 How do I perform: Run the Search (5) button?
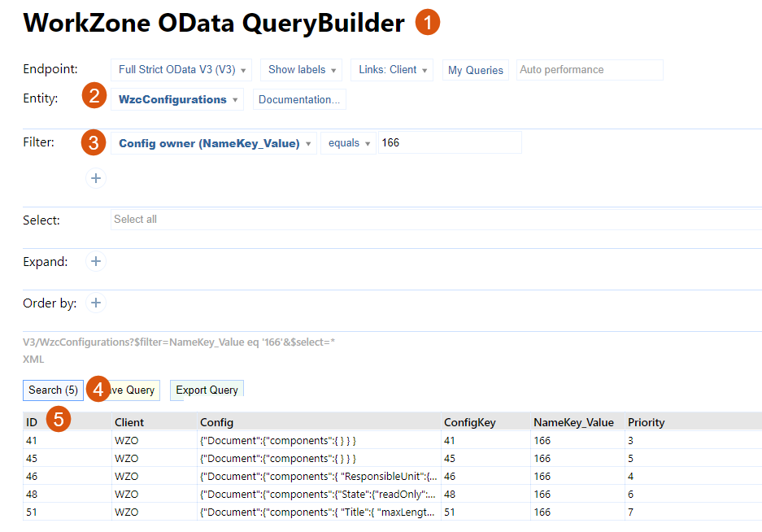(x=53, y=390)
